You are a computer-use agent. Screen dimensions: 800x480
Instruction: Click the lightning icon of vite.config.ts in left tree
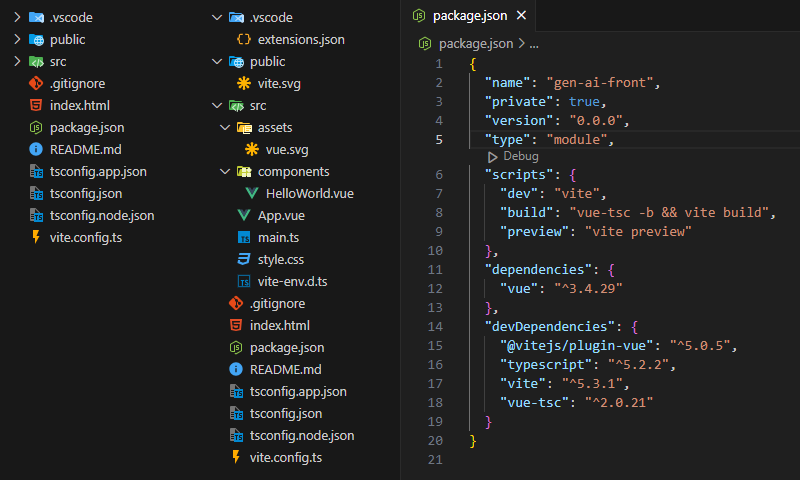36,237
